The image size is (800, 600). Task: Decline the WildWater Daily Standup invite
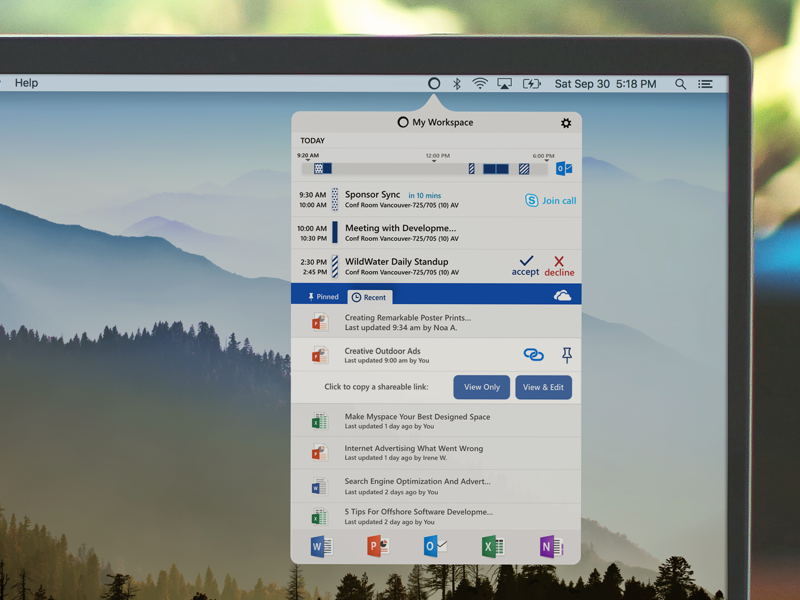pyautogui.click(x=559, y=266)
